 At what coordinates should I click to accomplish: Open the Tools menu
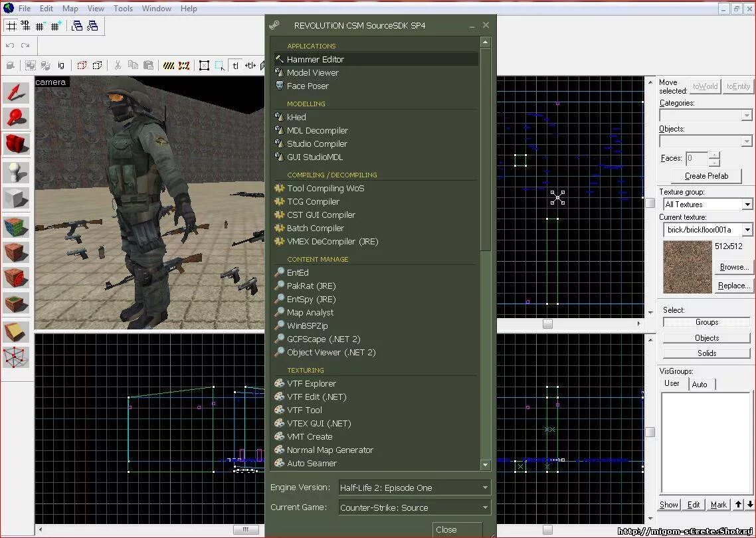click(x=123, y=8)
